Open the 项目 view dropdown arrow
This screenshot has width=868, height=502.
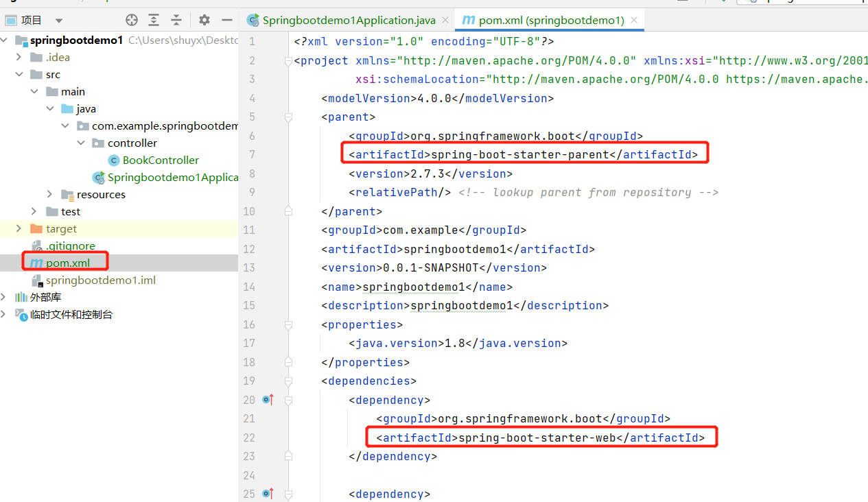pos(59,20)
